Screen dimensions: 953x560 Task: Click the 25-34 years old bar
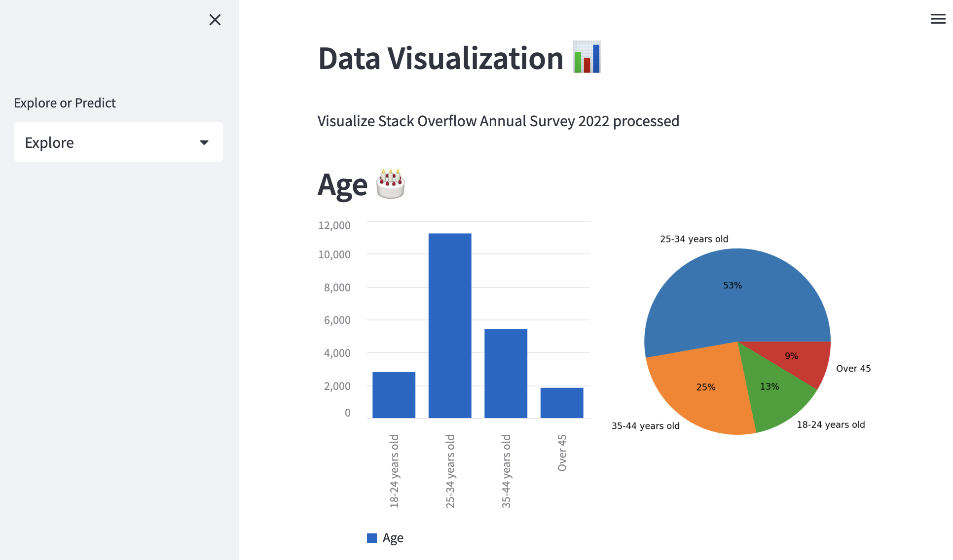tap(449, 325)
